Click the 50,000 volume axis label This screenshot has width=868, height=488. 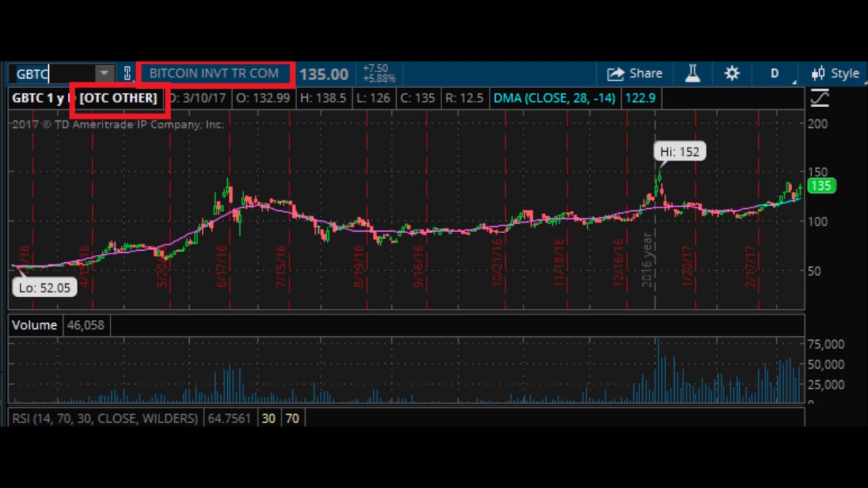825,365
